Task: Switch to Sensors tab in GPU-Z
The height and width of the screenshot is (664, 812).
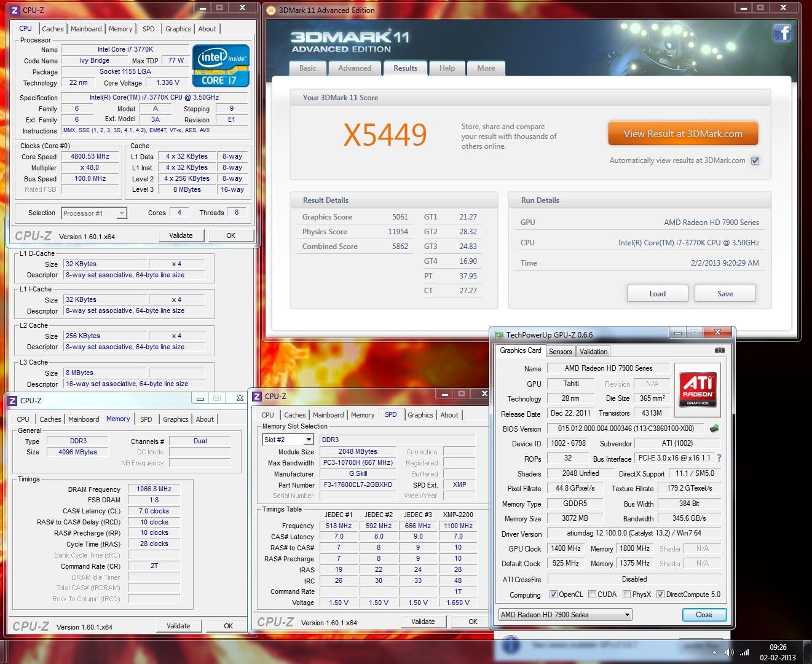Action: tap(560, 352)
